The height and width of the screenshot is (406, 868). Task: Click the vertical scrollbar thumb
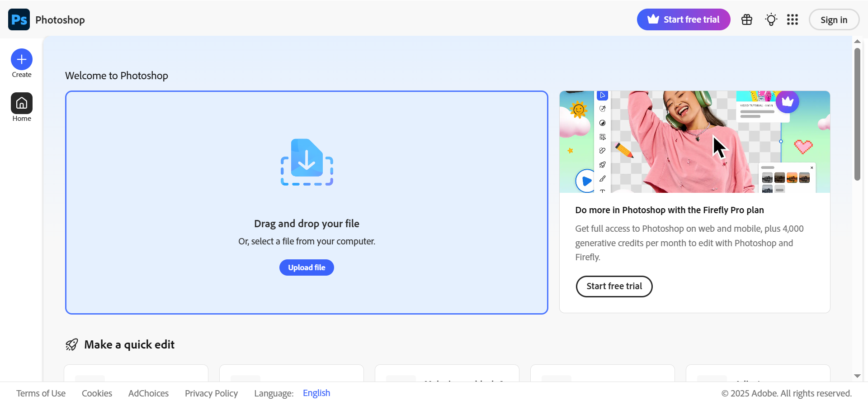tap(857, 114)
